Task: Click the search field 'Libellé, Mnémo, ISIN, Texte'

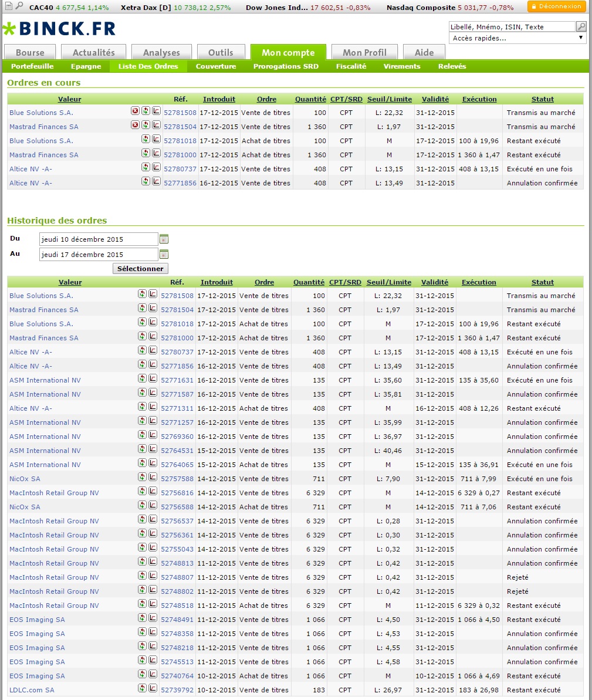Action: [x=512, y=26]
